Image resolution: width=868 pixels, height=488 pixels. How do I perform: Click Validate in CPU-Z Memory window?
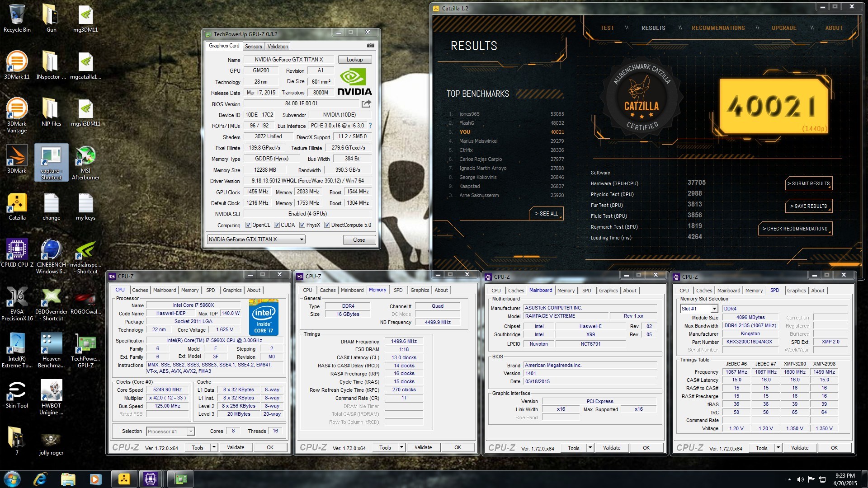(423, 447)
